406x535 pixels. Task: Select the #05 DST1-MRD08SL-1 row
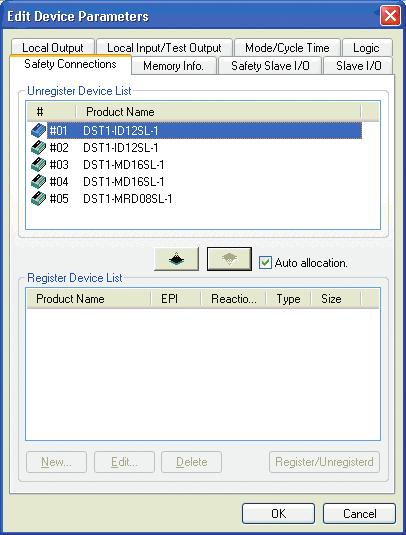click(196, 199)
